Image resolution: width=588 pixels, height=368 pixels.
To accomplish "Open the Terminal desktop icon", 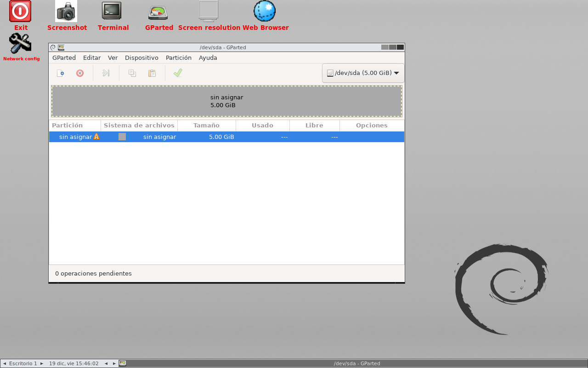I will pos(112,11).
